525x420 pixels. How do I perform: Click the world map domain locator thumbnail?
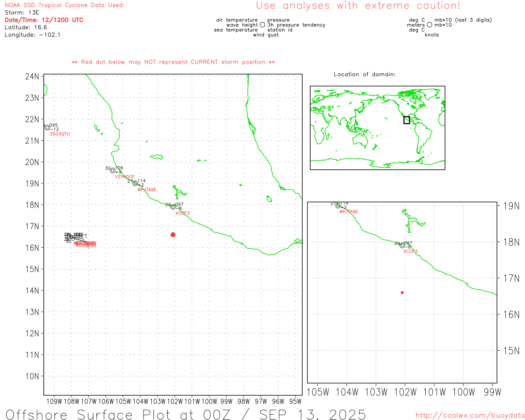(x=377, y=128)
